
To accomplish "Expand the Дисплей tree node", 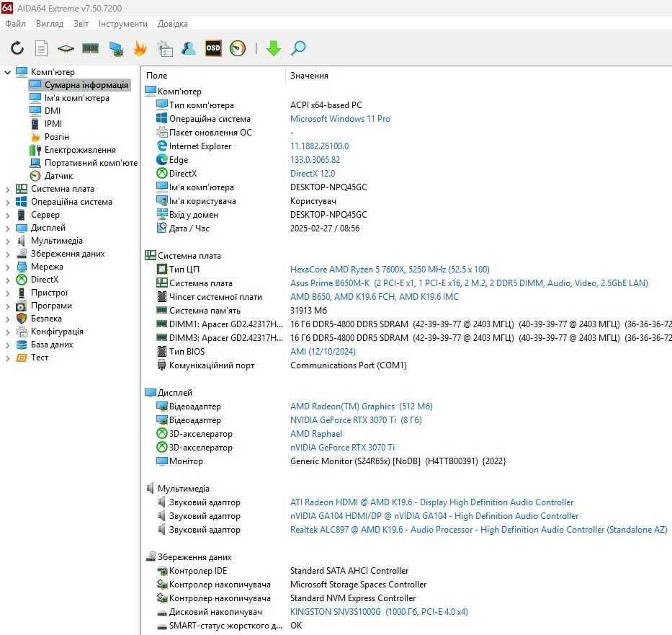I will tap(7, 228).
